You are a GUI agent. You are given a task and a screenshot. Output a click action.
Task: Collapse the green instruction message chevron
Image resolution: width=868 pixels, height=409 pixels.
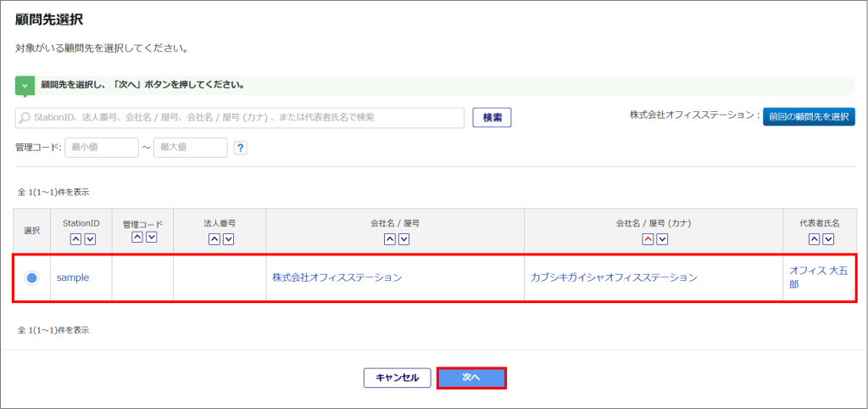(x=25, y=86)
